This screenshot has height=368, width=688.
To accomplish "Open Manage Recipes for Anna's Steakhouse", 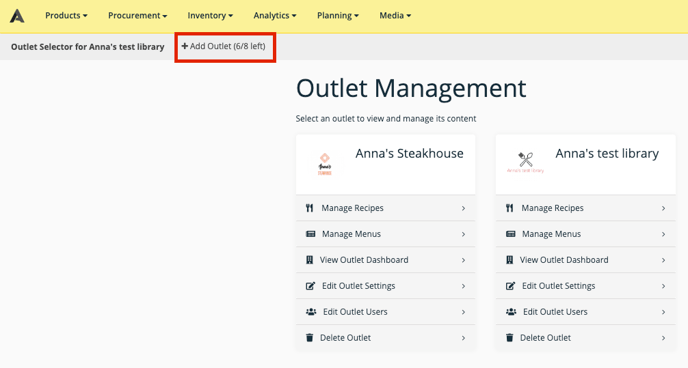I will click(x=386, y=208).
